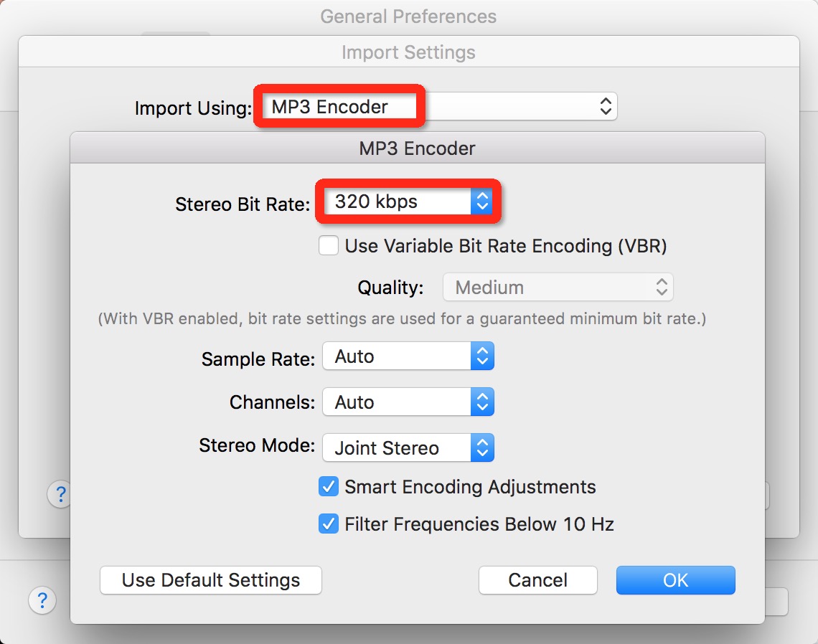Screen dimensions: 818x644
Task: Disable Smart Encoding Adjustments
Action: tap(328, 486)
